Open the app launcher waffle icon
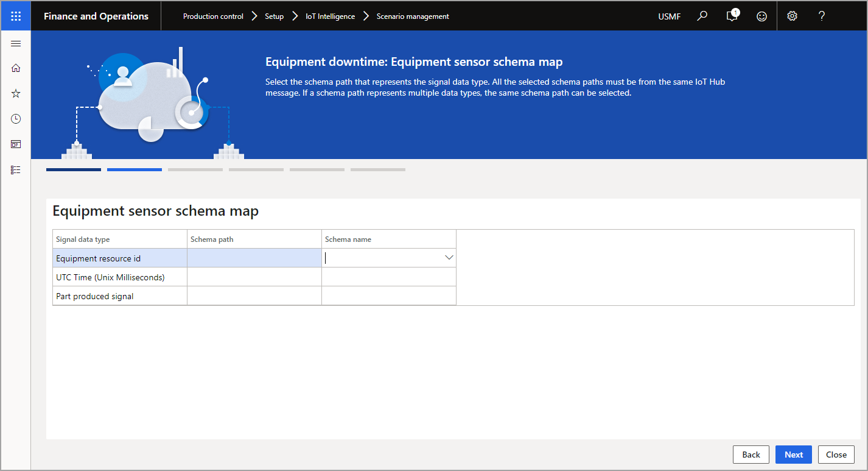This screenshot has width=868, height=471. click(x=16, y=16)
